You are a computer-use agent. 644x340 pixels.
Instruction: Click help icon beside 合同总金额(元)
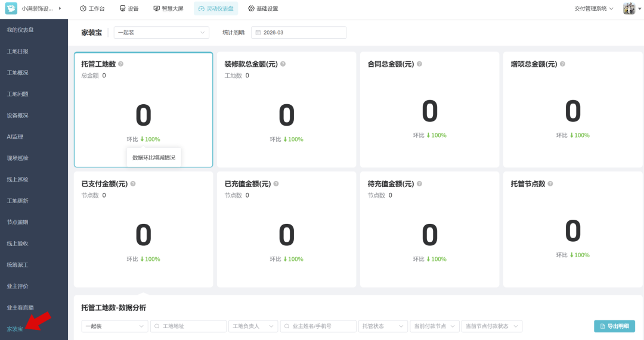click(419, 64)
